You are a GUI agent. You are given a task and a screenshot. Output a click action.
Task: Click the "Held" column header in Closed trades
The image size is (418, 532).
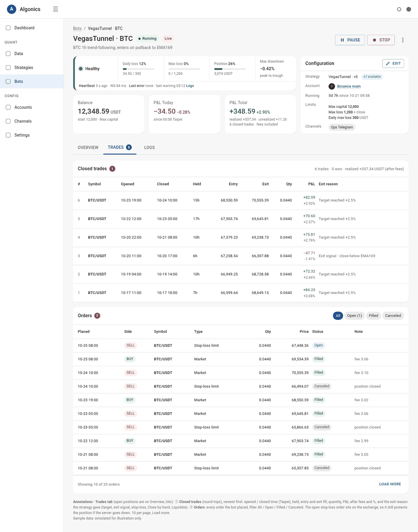point(197,184)
